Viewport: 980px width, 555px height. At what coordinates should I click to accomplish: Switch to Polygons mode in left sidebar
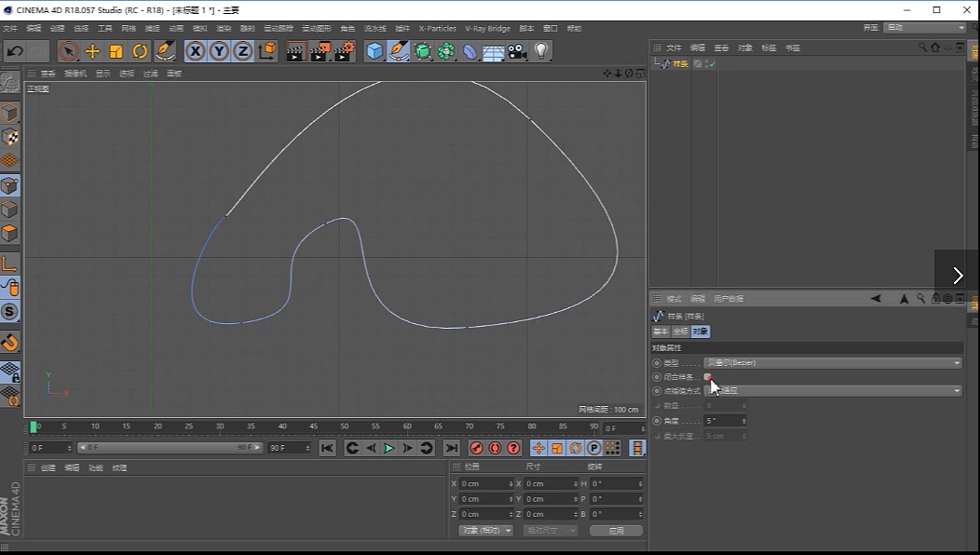coord(9,234)
